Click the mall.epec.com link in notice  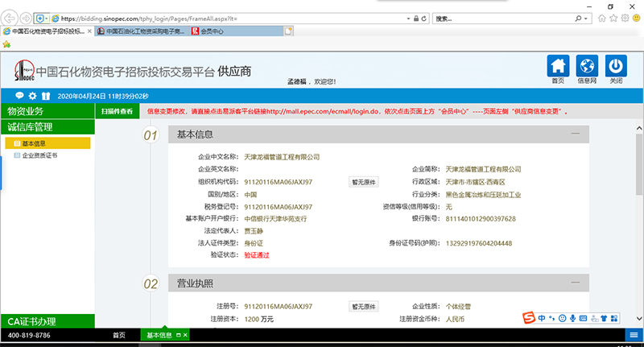[324, 111]
